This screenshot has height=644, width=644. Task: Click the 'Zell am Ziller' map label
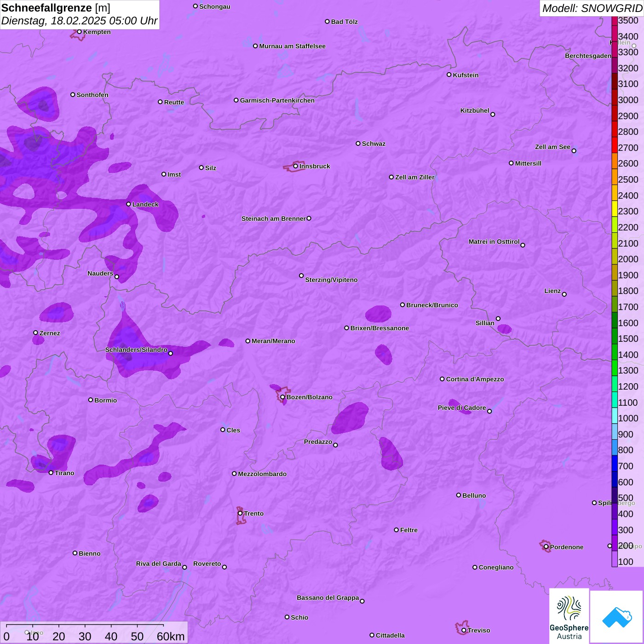click(415, 177)
